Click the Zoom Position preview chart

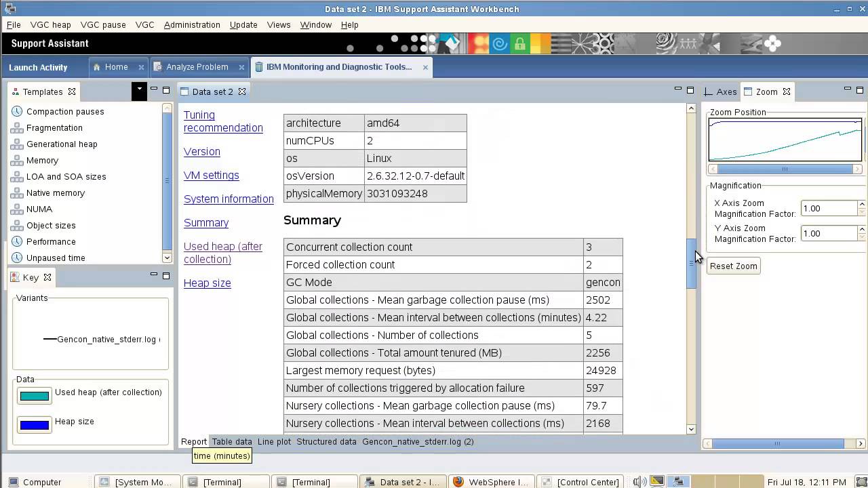(x=785, y=140)
